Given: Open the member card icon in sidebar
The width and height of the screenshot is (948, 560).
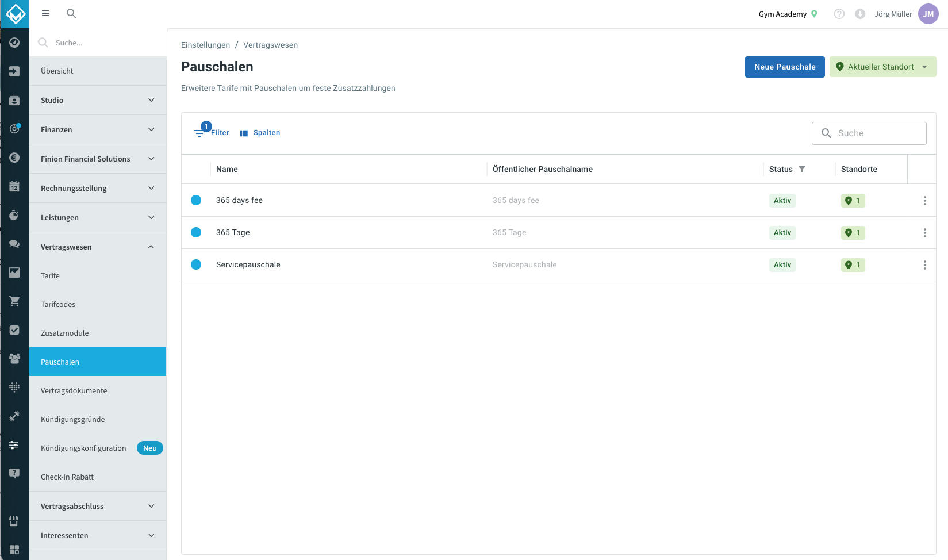Looking at the screenshot, I should click(14, 100).
